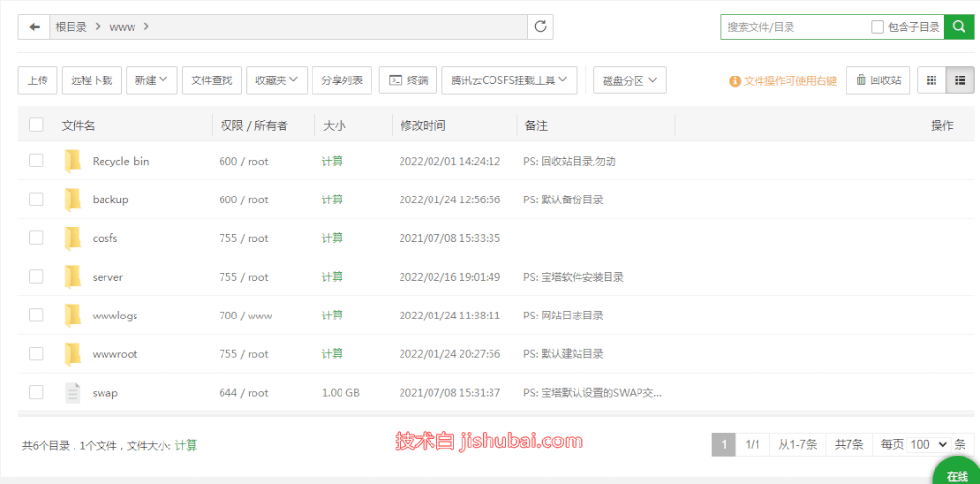Click the 上传 upload button
The image size is (980, 484).
(x=38, y=80)
